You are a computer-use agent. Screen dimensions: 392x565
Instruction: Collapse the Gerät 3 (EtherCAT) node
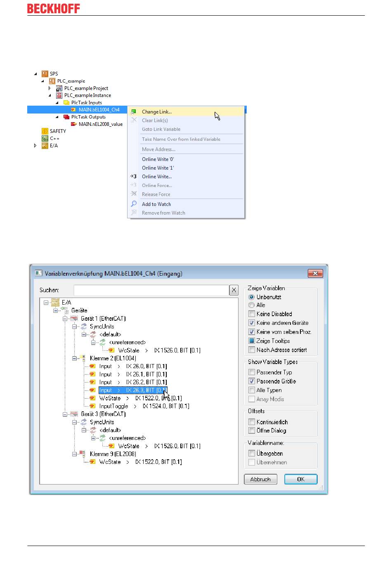coord(65,414)
